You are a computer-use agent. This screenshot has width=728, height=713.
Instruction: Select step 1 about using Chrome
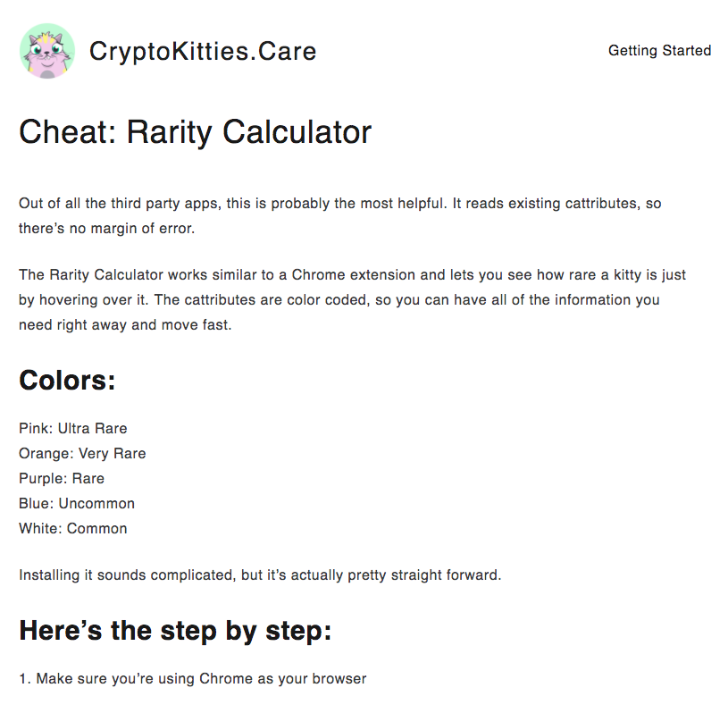[x=192, y=678]
